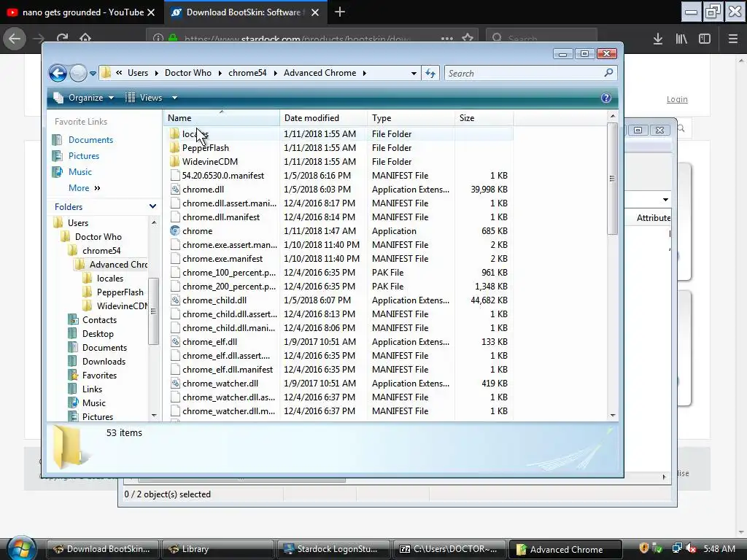Click the magnifier icon in Explorer search
Image resolution: width=747 pixels, height=560 pixels.
pos(608,73)
